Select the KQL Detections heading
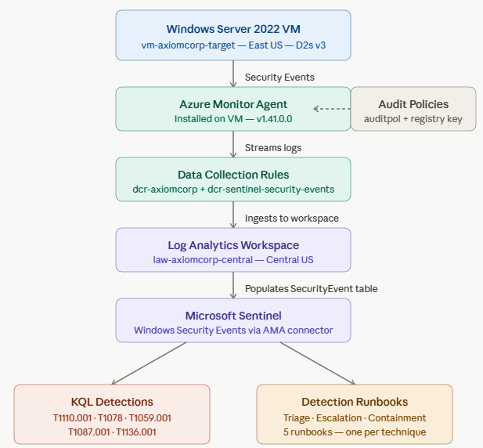483x448 pixels. [x=112, y=402]
